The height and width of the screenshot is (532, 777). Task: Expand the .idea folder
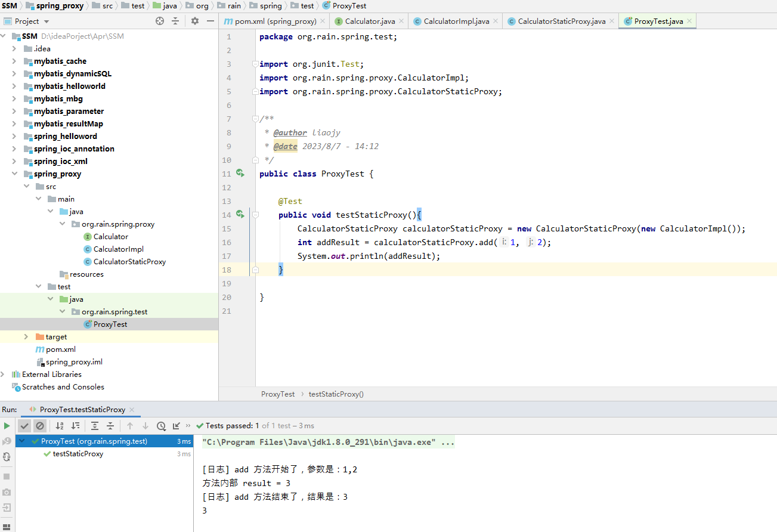coord(14,49)
